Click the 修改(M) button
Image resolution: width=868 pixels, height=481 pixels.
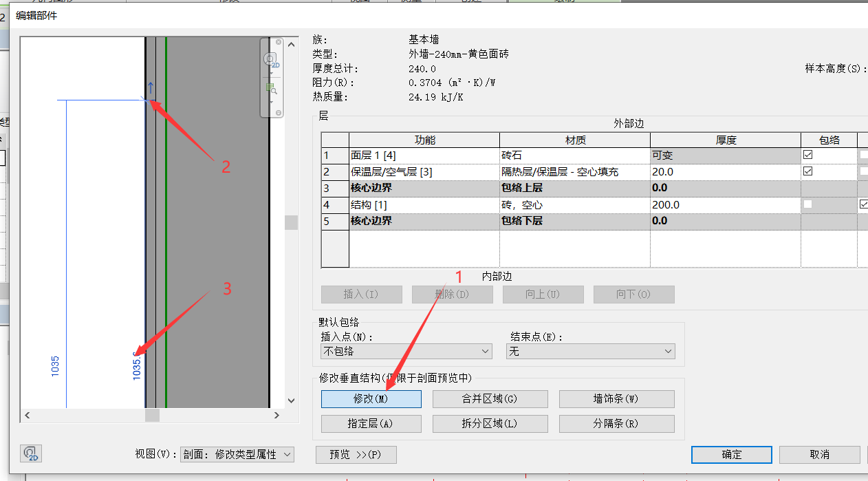point(371,399)
